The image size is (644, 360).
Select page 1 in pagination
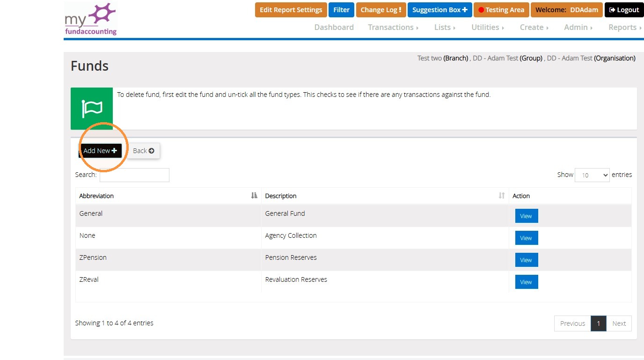598,323
